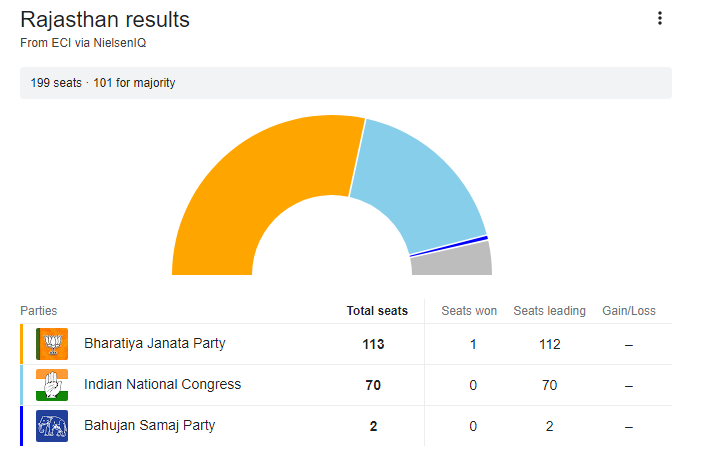Click the Parties column header
Viewport: 720px width, 458px height.
[39, 311]
